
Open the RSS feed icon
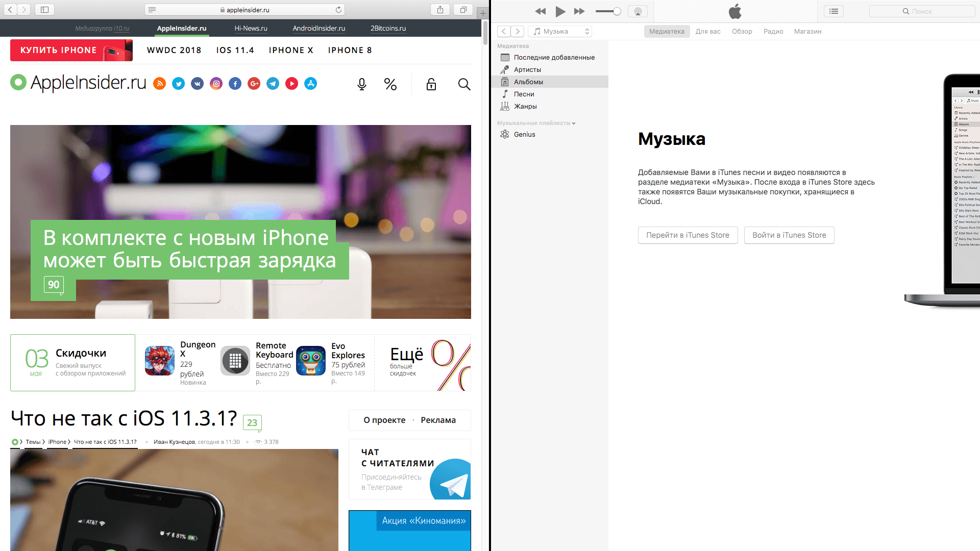coord(160,84)
